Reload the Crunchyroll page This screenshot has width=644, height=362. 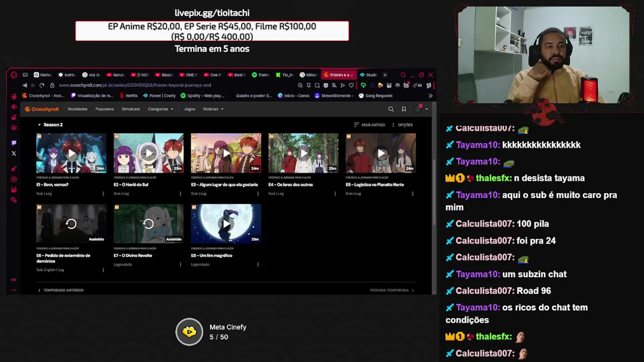(x=41, y=85)
